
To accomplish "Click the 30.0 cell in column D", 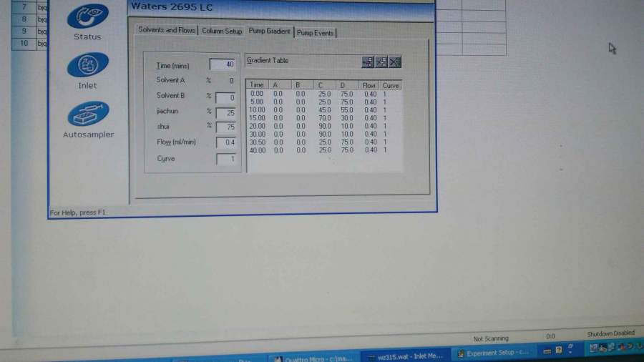I will point(346,118).
